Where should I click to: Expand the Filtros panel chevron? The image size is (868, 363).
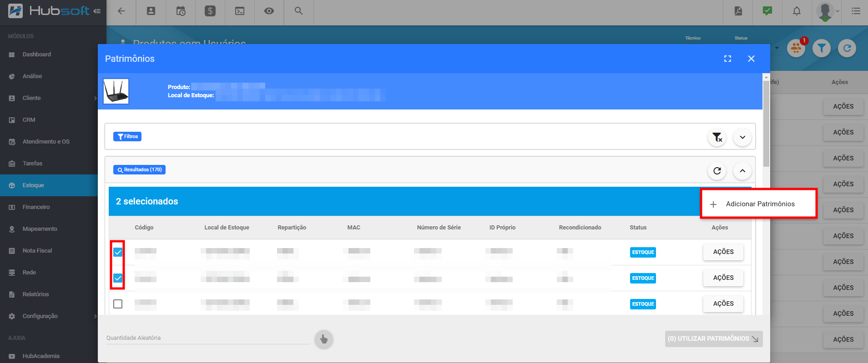tap(742, 137)
